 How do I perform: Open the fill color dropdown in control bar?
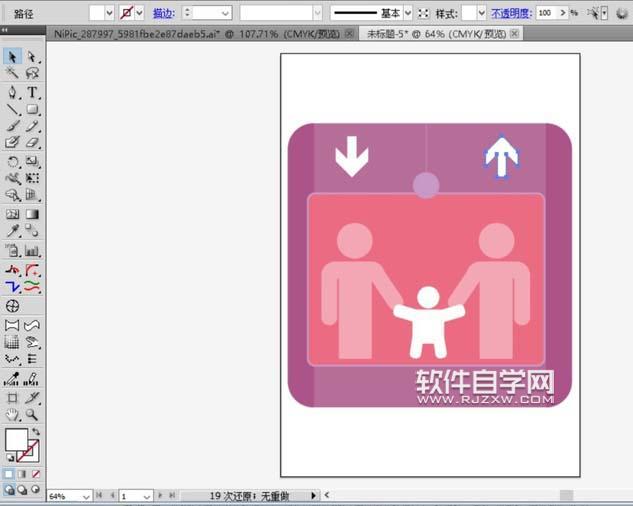tap(109, 13)
